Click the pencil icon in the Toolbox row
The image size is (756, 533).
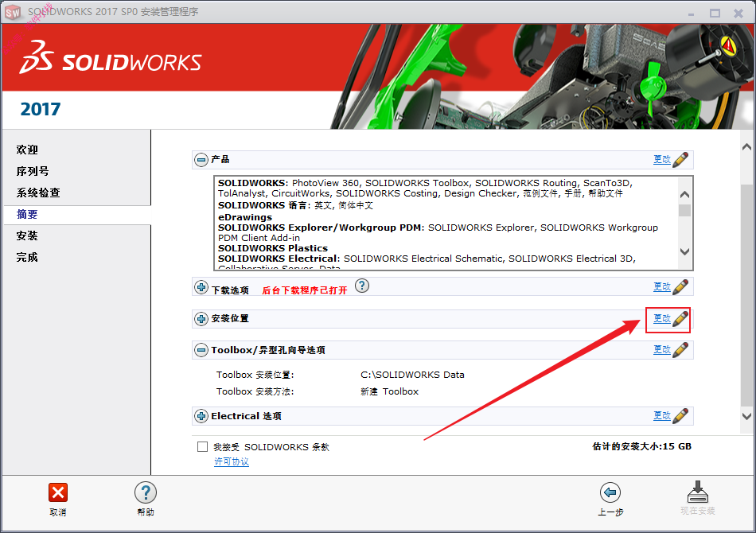(x=680, y=349)
